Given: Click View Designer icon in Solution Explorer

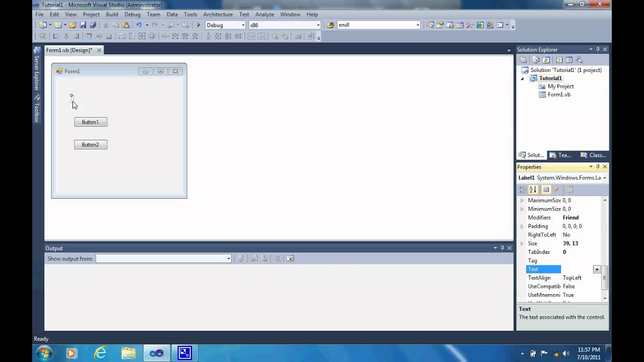Looking at the screenshot, I should [x=569, y=60].
